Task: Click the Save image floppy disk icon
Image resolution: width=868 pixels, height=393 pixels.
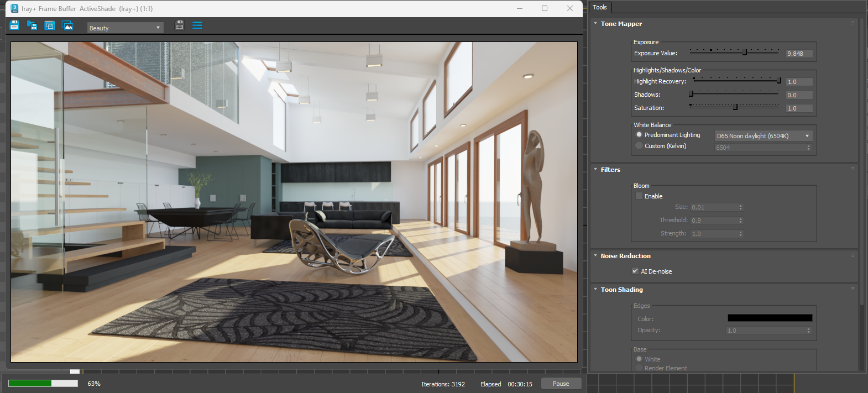Action: pyautogui.click(x=14, y=25)
